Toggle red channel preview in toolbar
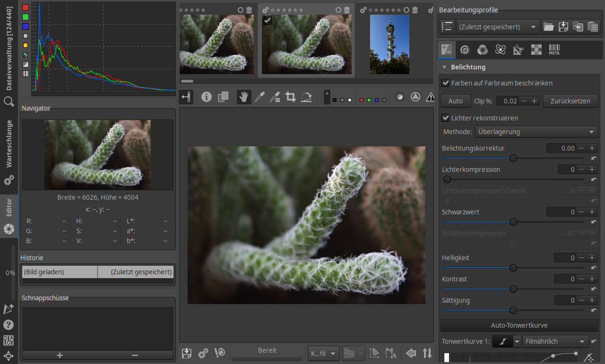 pos(362,100)
